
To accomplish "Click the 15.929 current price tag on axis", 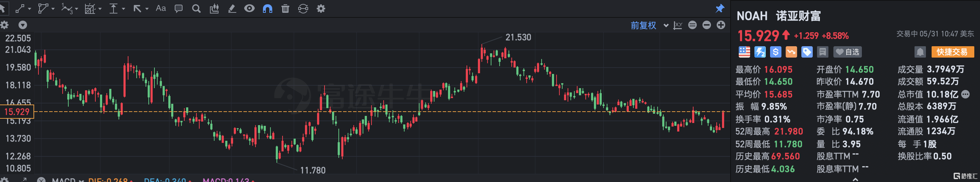I will pos(17,112).
